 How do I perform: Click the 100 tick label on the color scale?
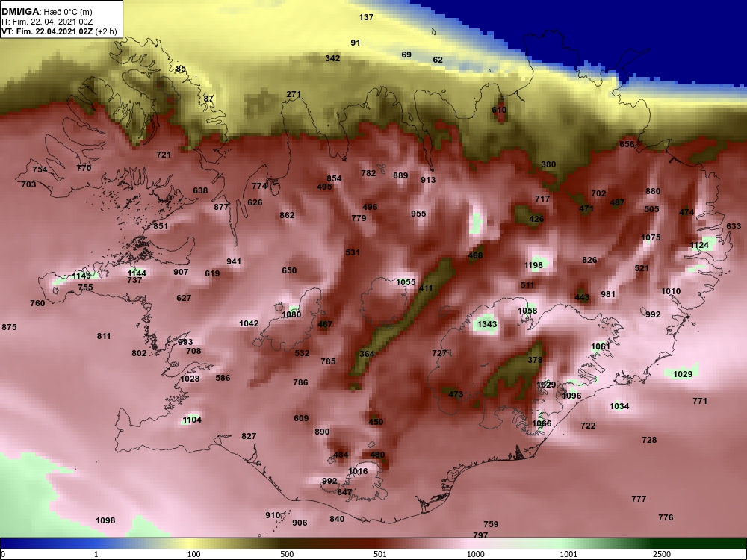click(x=193, y=554)
